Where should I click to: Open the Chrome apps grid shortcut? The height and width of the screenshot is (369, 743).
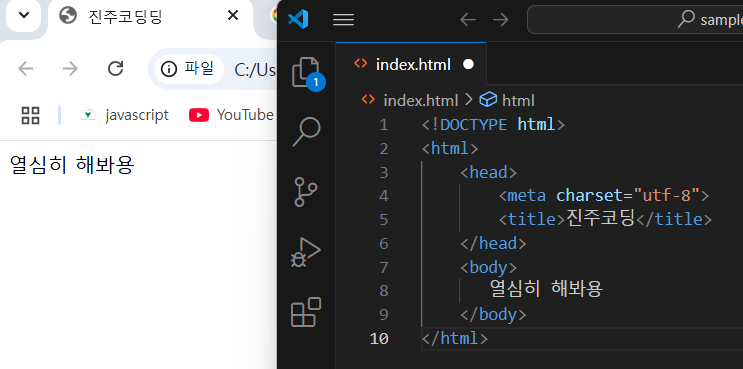(30, 115)
